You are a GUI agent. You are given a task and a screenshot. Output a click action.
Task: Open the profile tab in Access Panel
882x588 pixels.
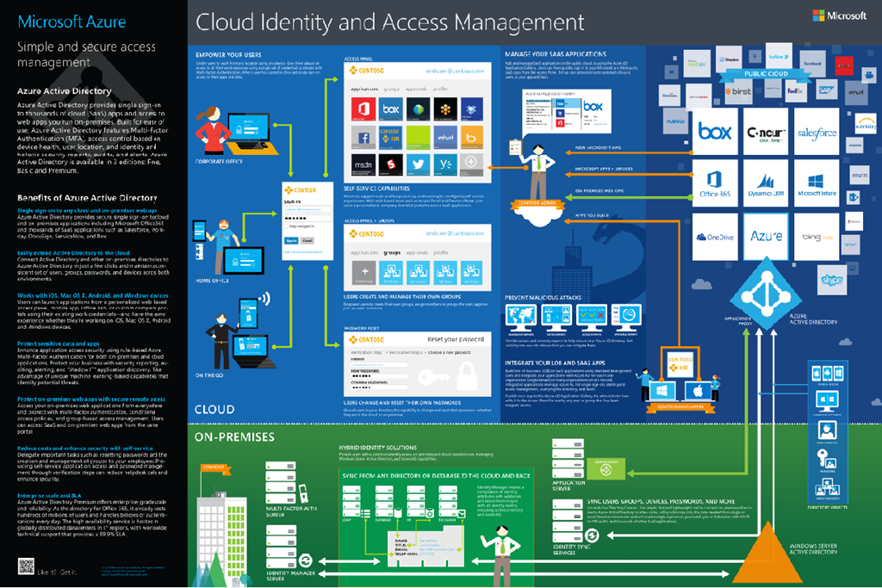coord(440,89)
